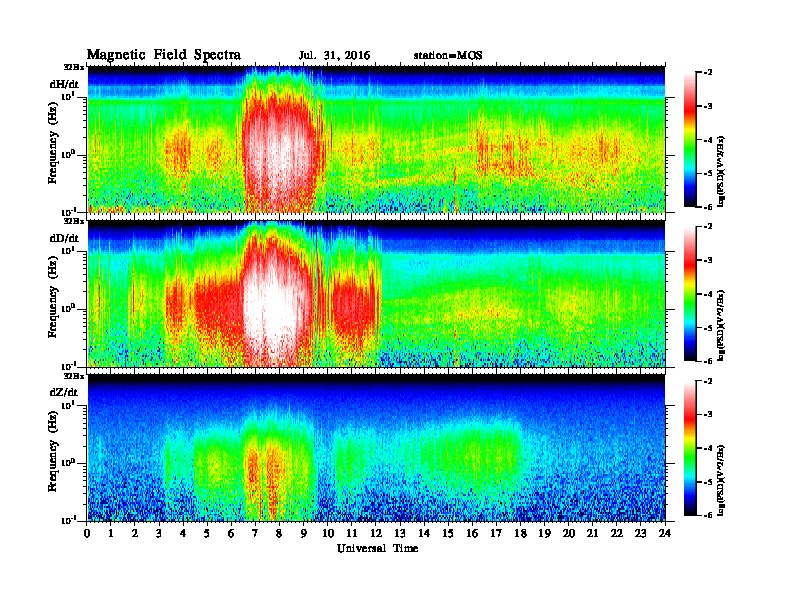Click the "3" tick on the time axis
Viewport: 792px width, 612px height.
pos(159,534)
